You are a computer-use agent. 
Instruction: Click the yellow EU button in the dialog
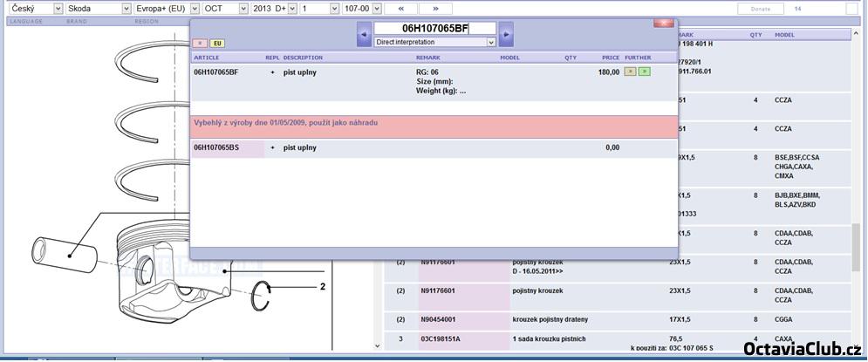tap(217, 43)
